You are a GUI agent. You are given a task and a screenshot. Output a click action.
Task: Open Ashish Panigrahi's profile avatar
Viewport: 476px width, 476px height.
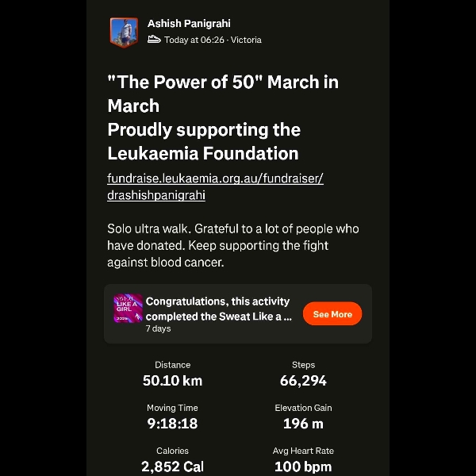pos(124,32)
